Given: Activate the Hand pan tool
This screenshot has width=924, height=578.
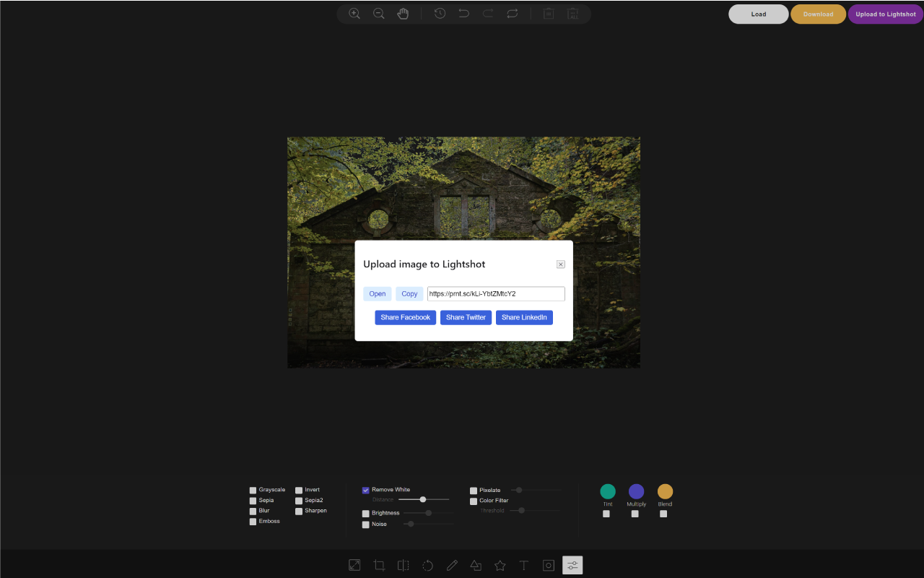Looking at the screenshot, I should click(403, 13).
